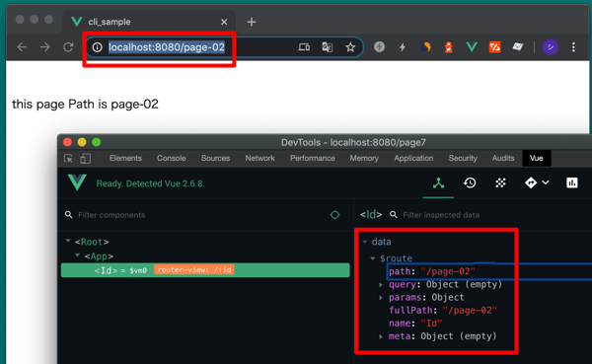
Task: Click the name "Id" value
Action: pos(431,324)
